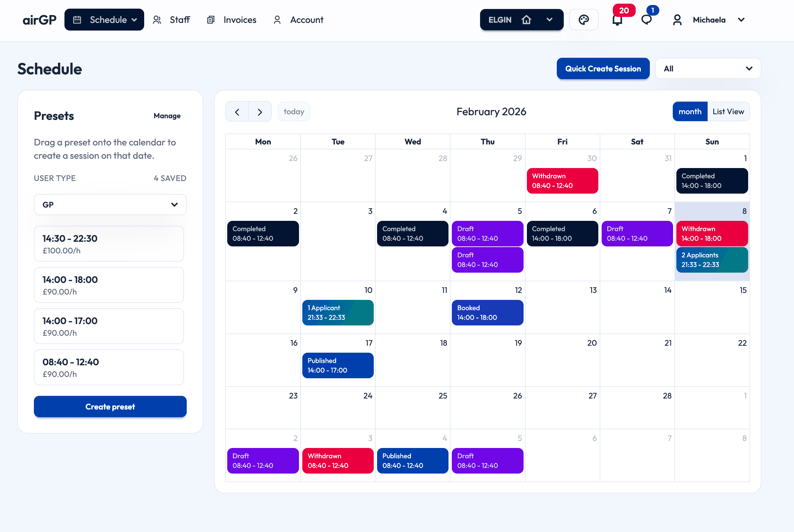
Task: Open the chat messages bubble icon
Action: [x=646, y=20]
